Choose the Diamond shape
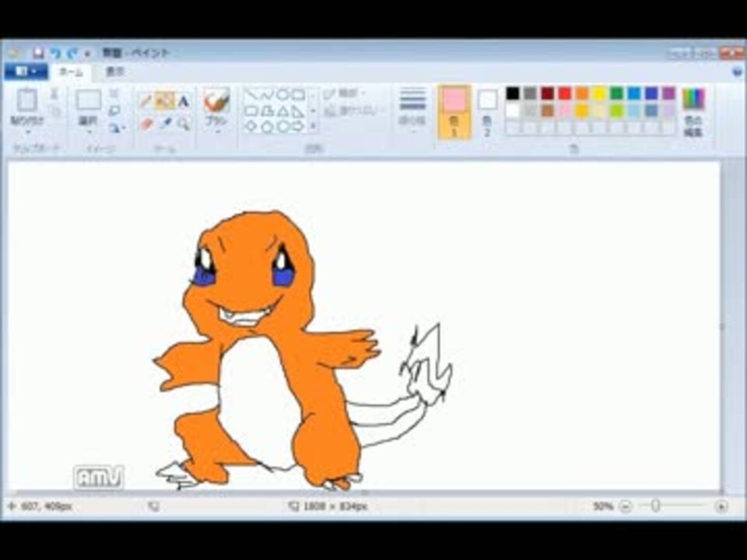 [x=252, y=127]
